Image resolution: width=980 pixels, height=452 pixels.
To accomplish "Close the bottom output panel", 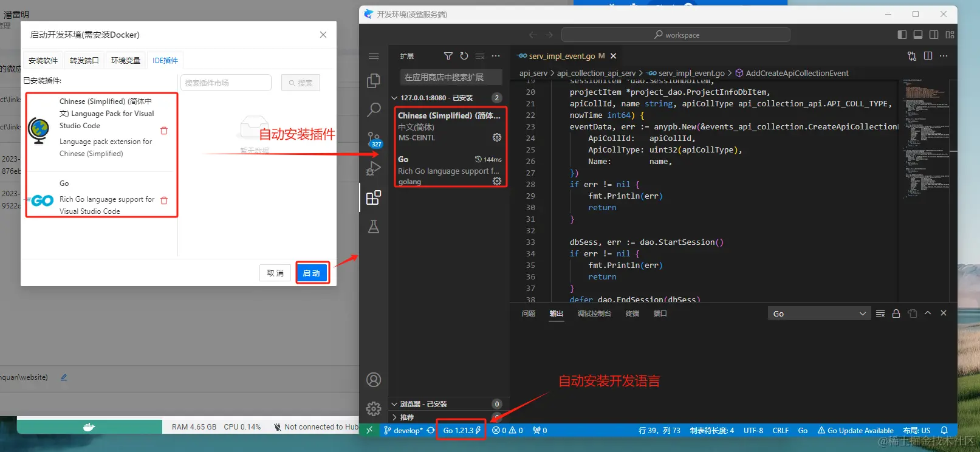I will [x=944, y=313].
